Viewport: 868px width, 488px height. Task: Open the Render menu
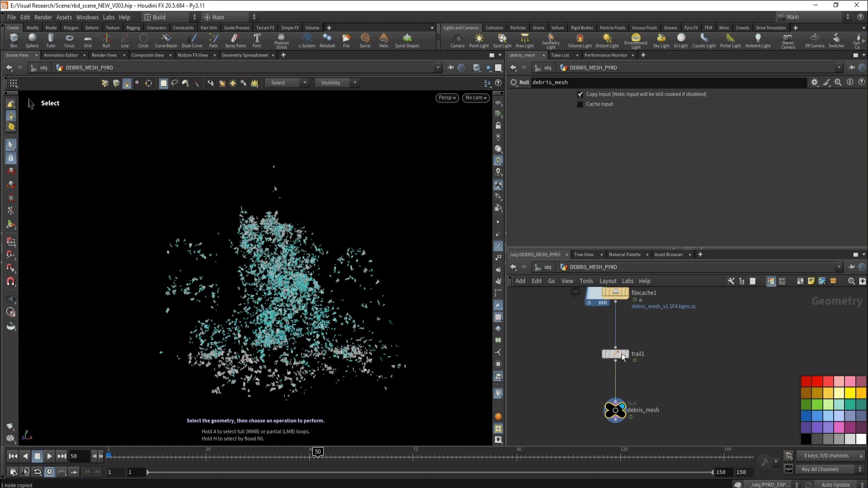point(43,17)
